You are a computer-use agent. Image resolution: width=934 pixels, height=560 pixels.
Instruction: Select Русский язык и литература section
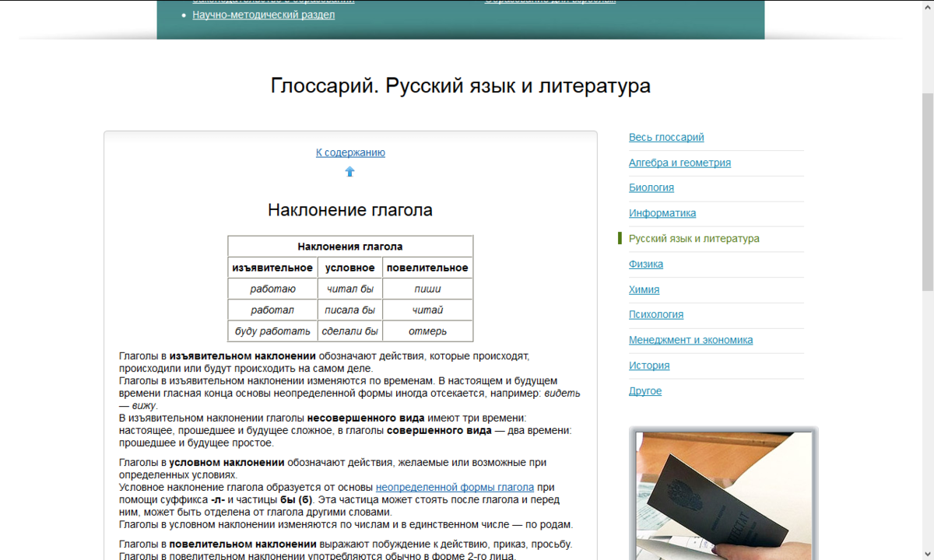[694, 239]
